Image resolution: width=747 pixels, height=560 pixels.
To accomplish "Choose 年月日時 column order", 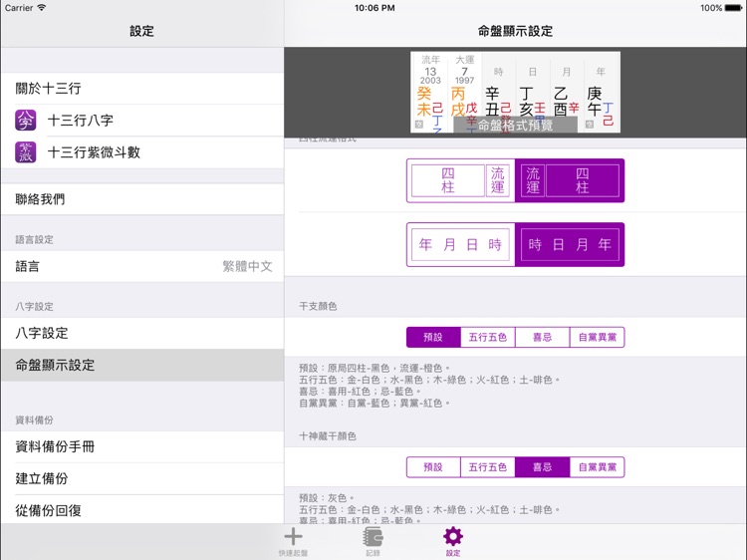I will (461, 244).
